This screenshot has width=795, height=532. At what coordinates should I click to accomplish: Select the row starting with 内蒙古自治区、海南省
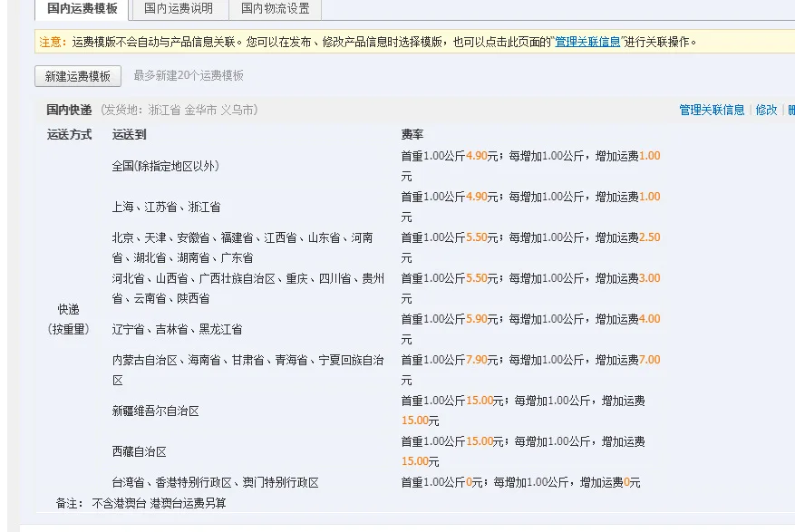click(248, 370)
